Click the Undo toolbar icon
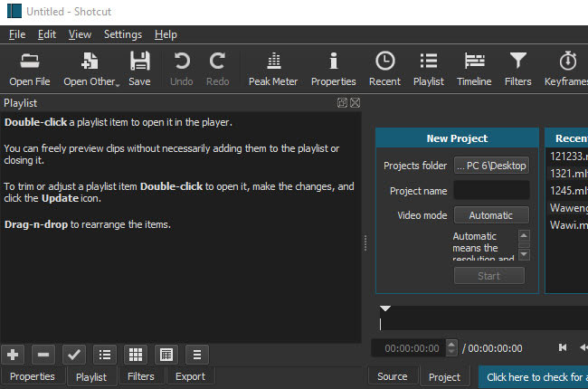This screenshot has width=588, height=389. point(182,70)
